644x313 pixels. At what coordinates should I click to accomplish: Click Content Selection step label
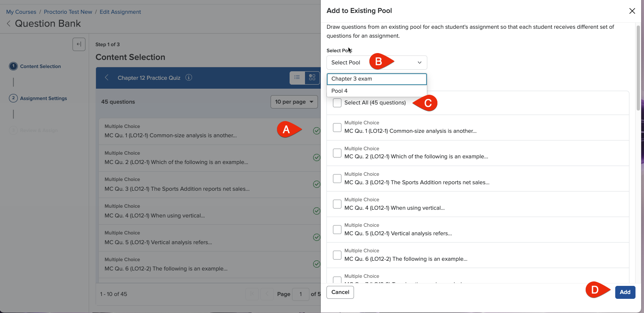(41, 66)
